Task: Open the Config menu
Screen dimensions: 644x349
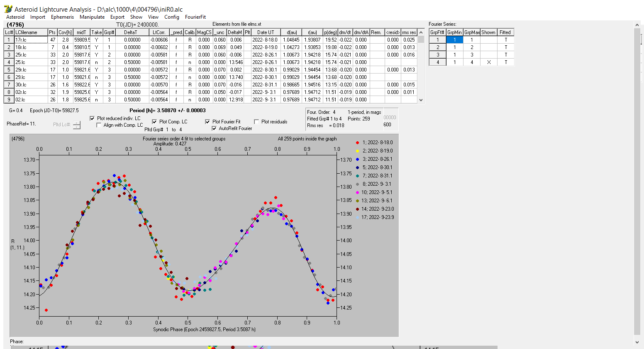Action: click(172, 17)
